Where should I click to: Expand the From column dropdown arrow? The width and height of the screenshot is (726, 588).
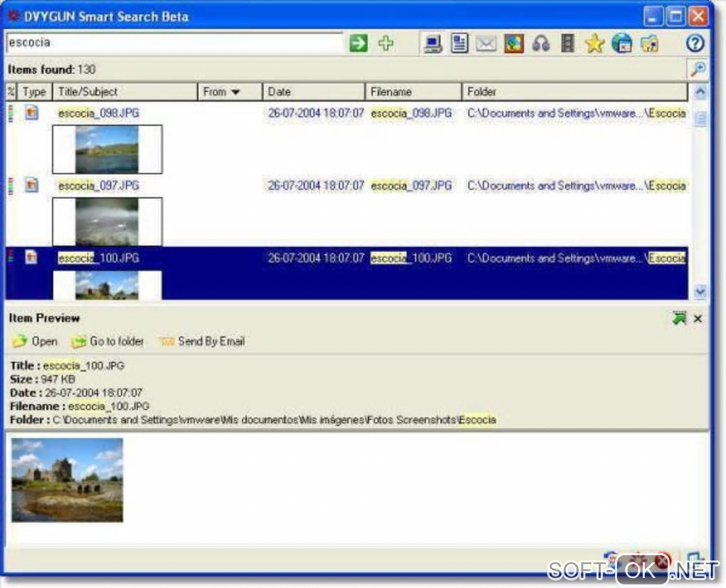(235, 92)
